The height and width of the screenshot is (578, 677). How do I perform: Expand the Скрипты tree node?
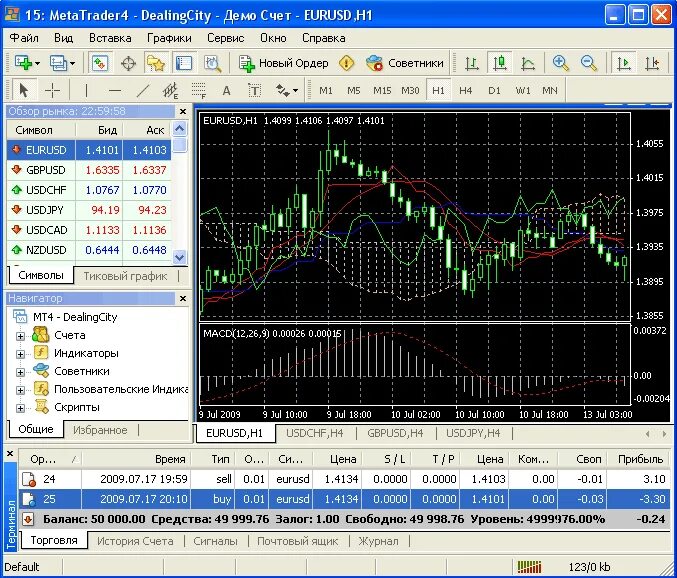click(x=20, y=408)
